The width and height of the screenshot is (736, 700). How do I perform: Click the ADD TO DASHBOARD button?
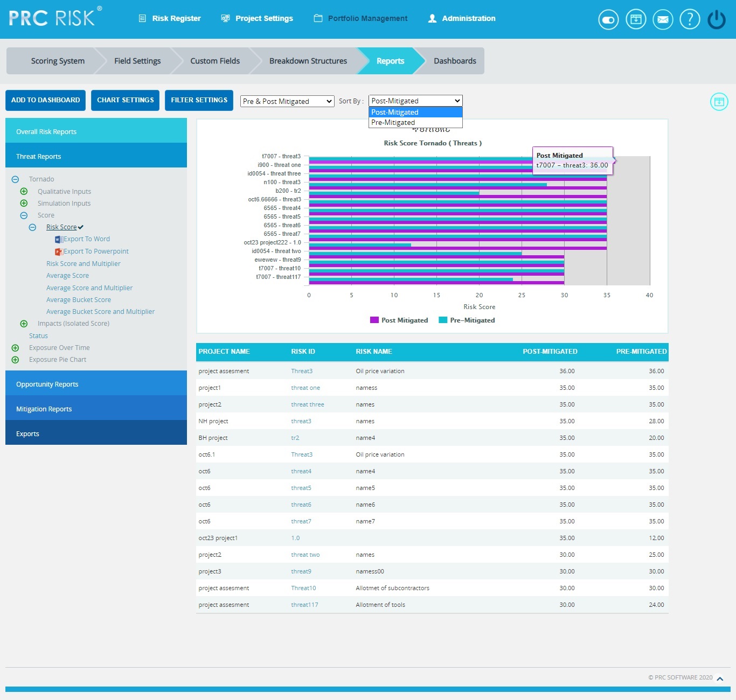point(45,100)
